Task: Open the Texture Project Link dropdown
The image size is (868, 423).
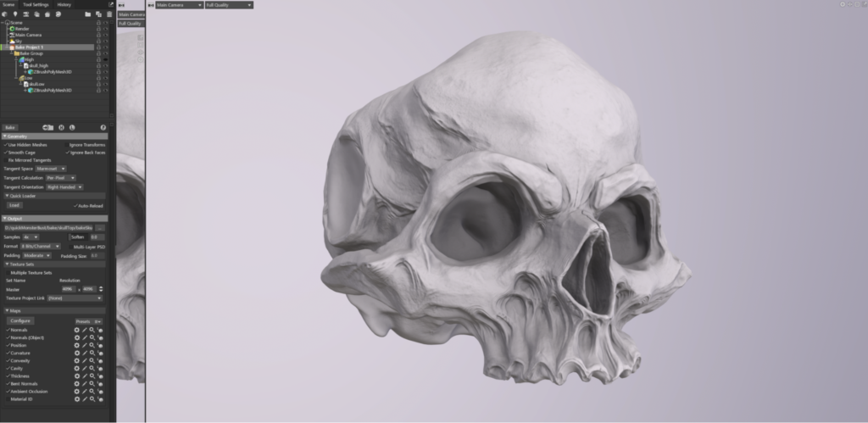Action: pyautogui.click(x=75, y=298)
